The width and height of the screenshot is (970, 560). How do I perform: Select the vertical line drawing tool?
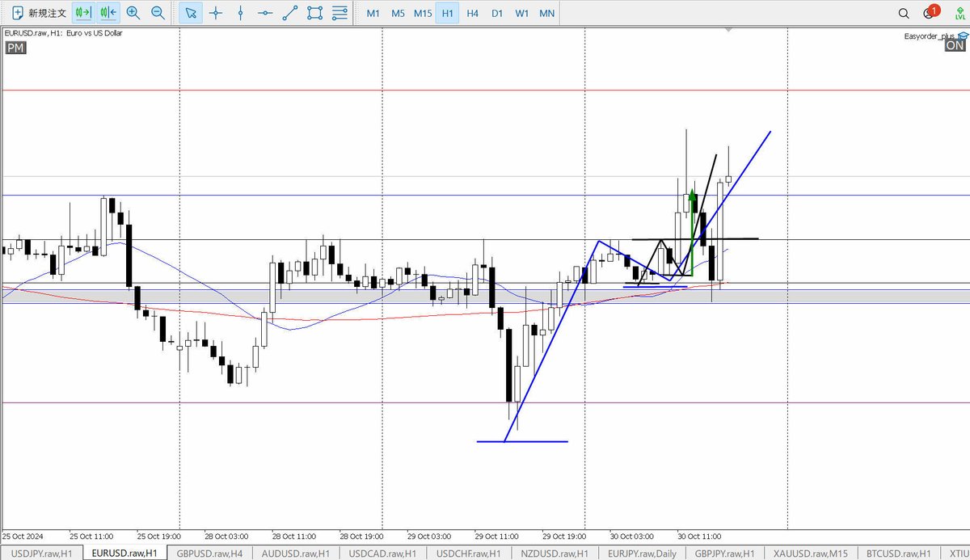pyautogui.click(x=240, y=13)
